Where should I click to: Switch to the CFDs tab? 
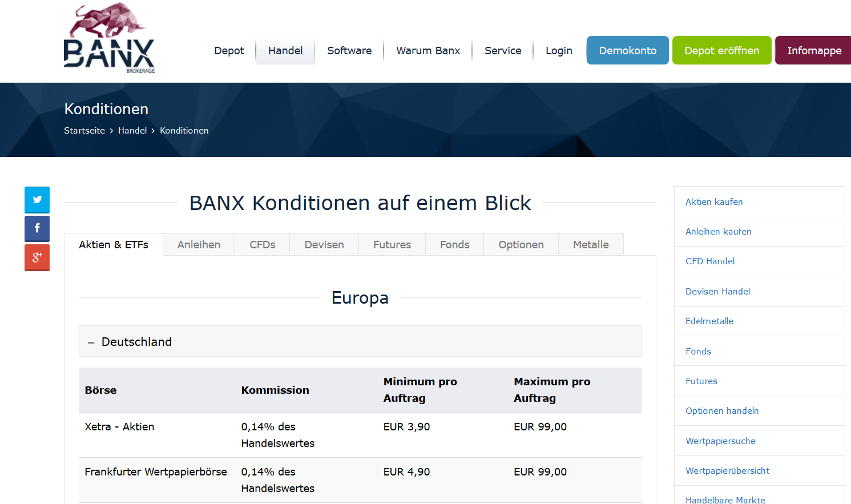263,244
